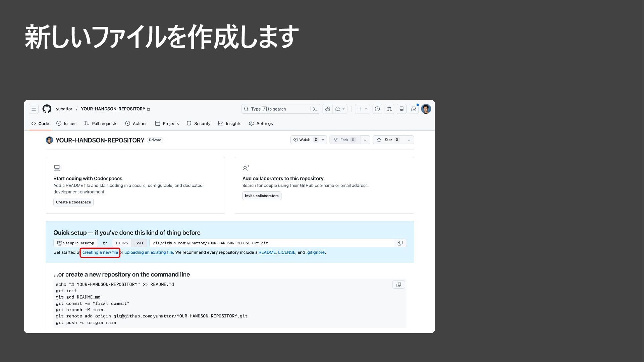The height and width of the screenshot is (362, 644).
Task: Expand the star lists dropdown arrow
Action: [409, 140]
